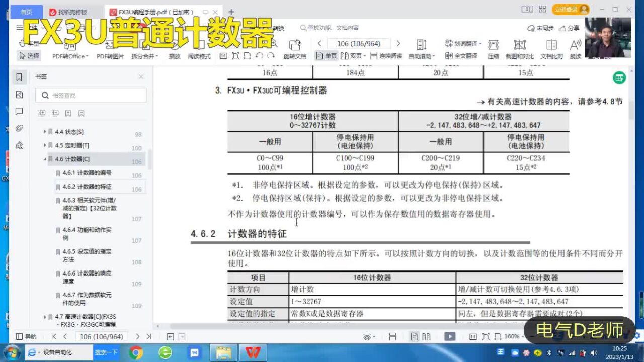644x362 pixels.
Task: Open Chrome from the taskbar
Action: pos(136,353)
